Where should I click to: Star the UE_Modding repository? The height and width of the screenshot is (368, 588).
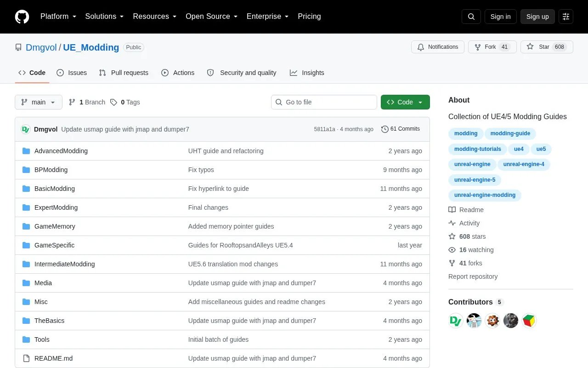click(547, 47)
